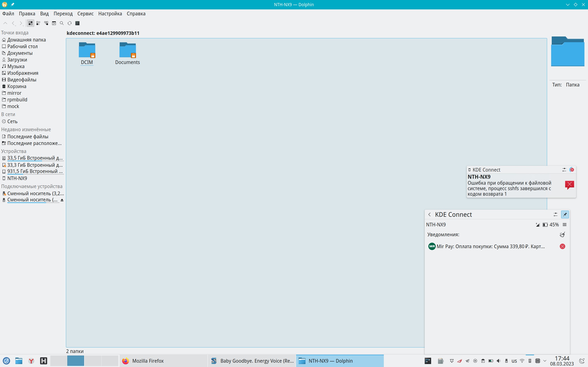Expand hidden system tray icons arrow
The image size is (588, 367).
(545, 361)
